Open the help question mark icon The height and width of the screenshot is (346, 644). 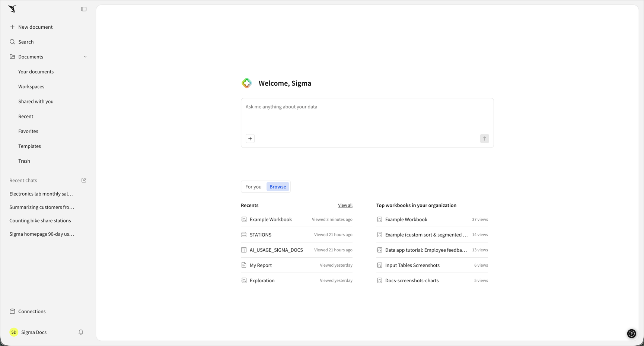pyautogui.click(x=631, y=334)
